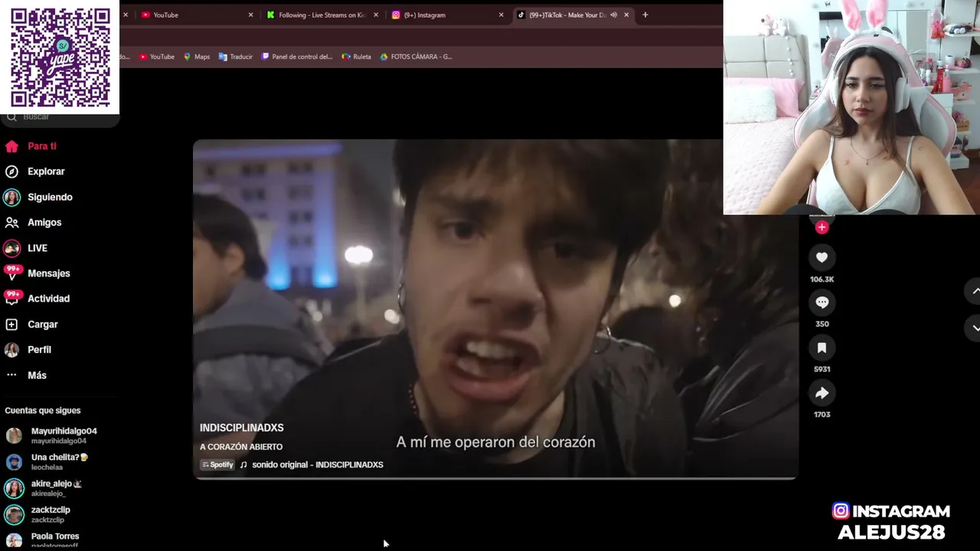Screen dimensions: 980x551
Task: Open the YouTube bookmark
Action: 157,57
